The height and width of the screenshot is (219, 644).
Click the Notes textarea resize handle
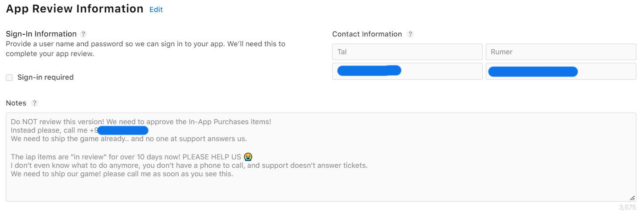point(632,198)
